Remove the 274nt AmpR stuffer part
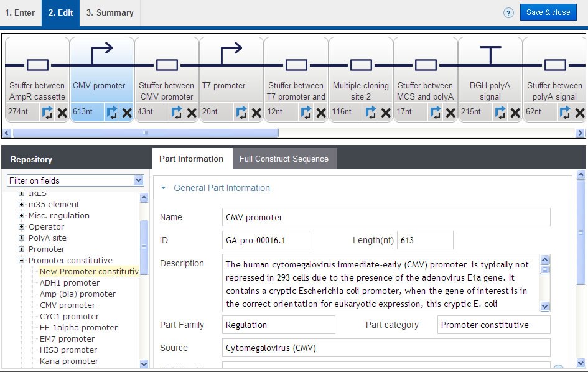Screen dimensions: 588x372 (x=62, y=113)
